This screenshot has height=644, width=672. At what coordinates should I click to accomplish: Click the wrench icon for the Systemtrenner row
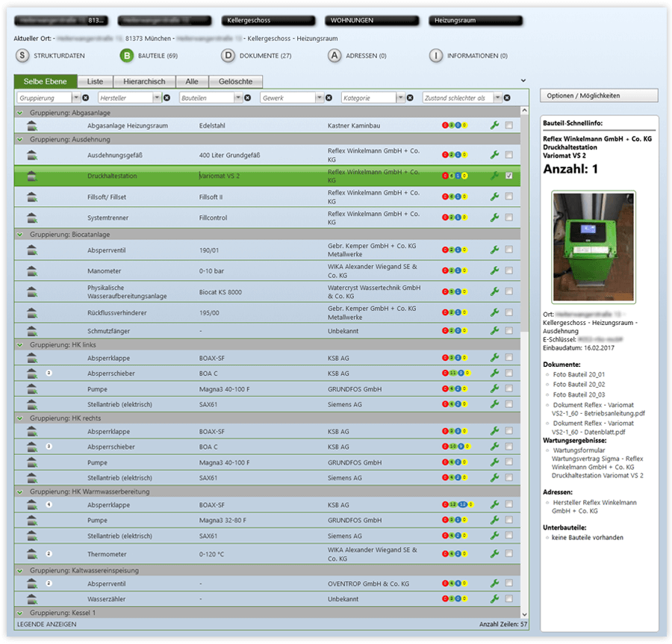click(494, 217)
